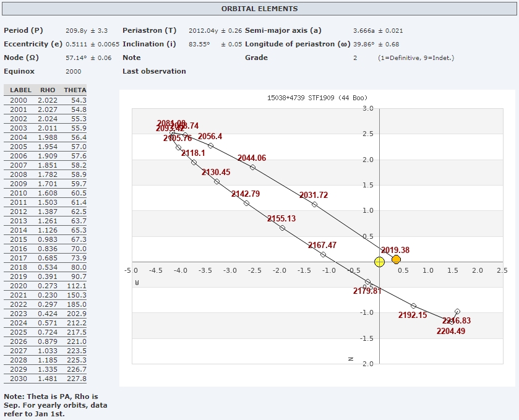Click the 2167.47 orbit marker
The image size is (519, 420).
tap(323, 254)
